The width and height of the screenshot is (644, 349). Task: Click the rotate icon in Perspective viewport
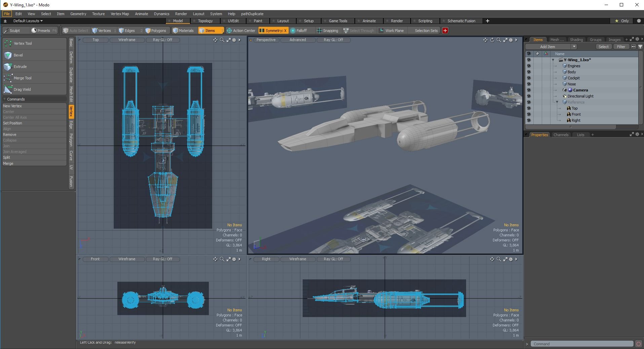tap(492, 40)
